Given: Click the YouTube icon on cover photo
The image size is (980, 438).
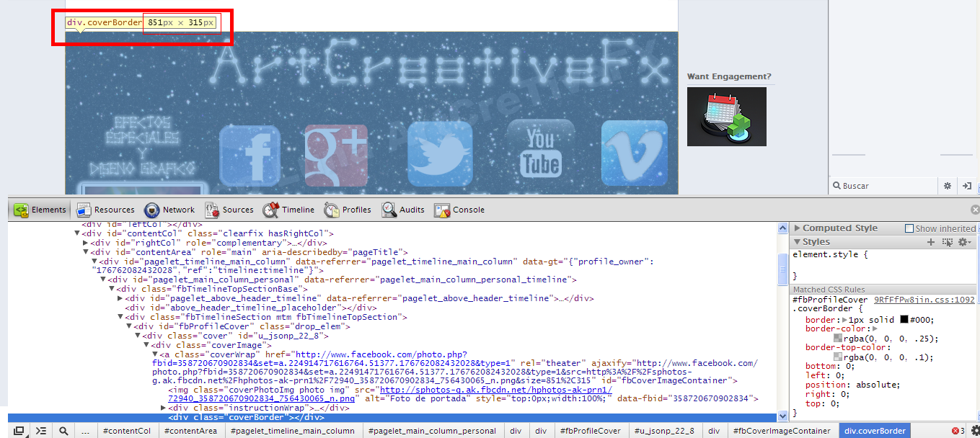Looking at the screenshot, I should (x=541, y=150).
